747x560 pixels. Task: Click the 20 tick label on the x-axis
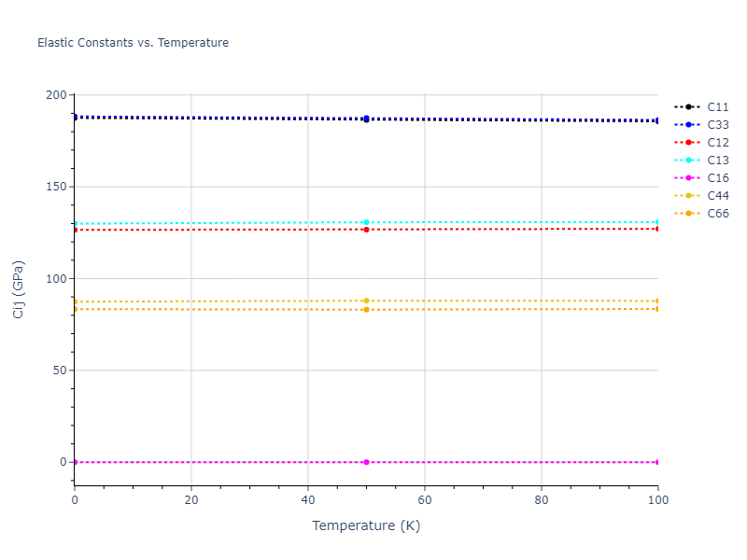pos(191,500)
